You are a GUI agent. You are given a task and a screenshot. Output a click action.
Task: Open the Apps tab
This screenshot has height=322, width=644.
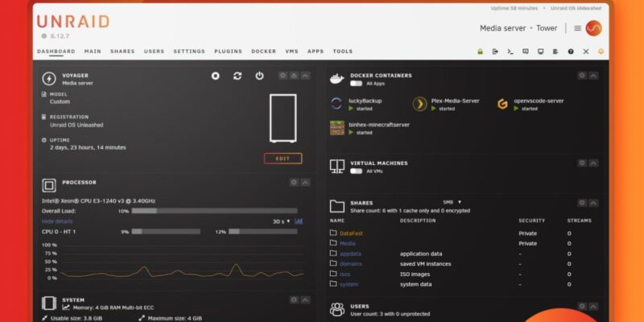[316, 52]
